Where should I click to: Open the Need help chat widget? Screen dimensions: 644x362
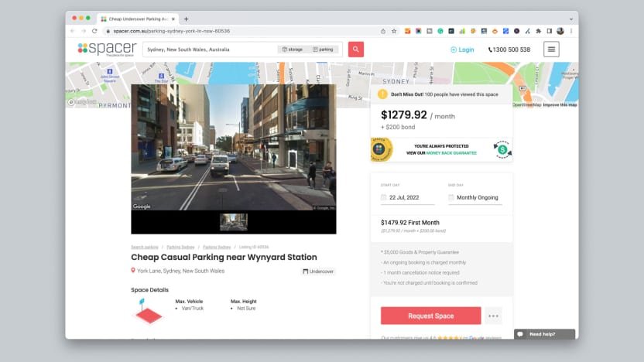(544, 334)
